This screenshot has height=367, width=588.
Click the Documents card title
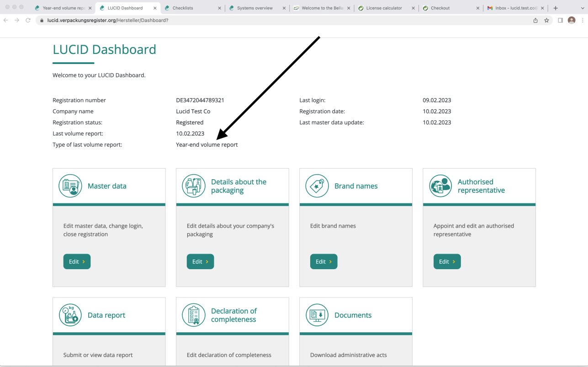click(353, 315)
